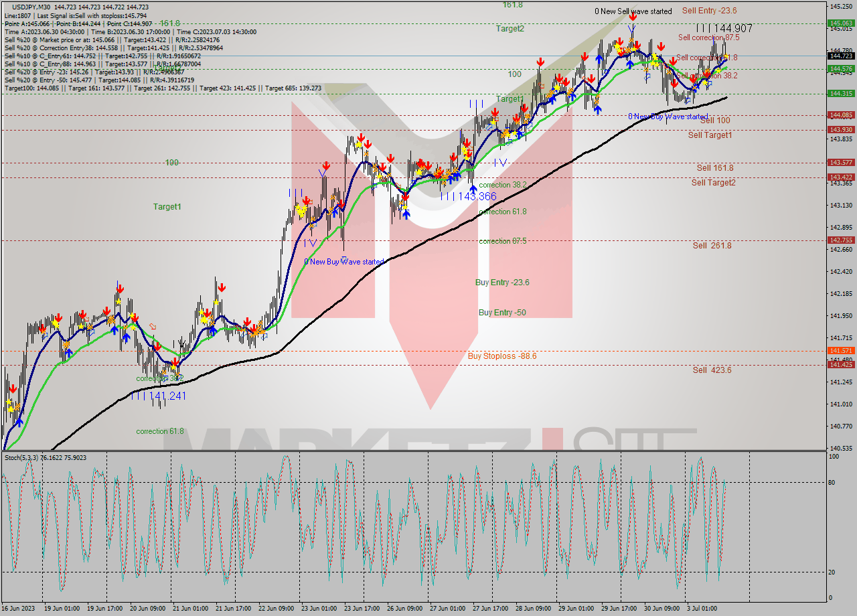Image resolution: width=857 pixels, height=616 pixels.
Task: Click the 142.185 price axis value
Action: click(x=841, y=293)
